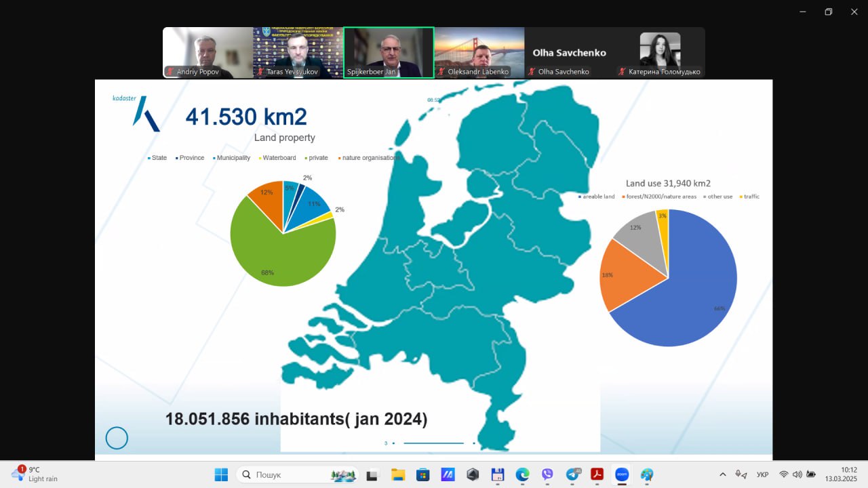Click the "State" legend entry
868x488 pixels.
(157, 158)
